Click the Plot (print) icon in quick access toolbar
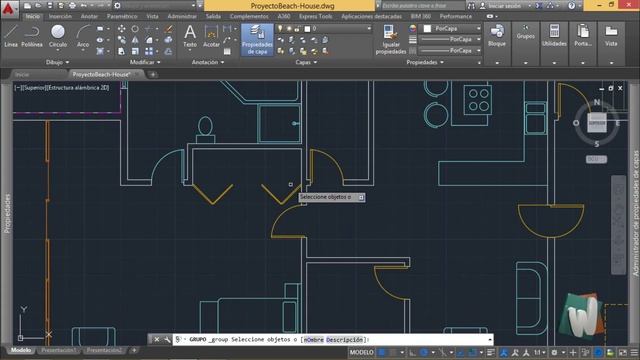The width and height of the screenshot is (640, 360). [72, 6]
